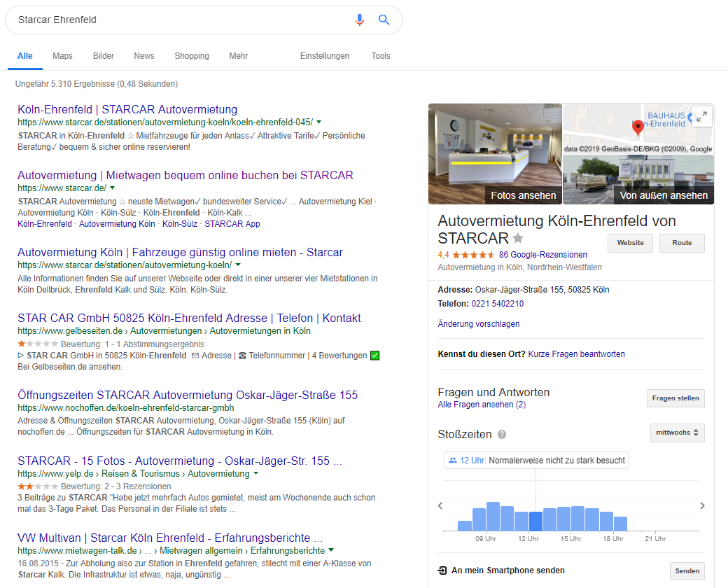Screen dimensions: 728x588
Task: Open dropdown arrow next to mietwagen-talk.de breadcrumb
Action: [331, 550]
